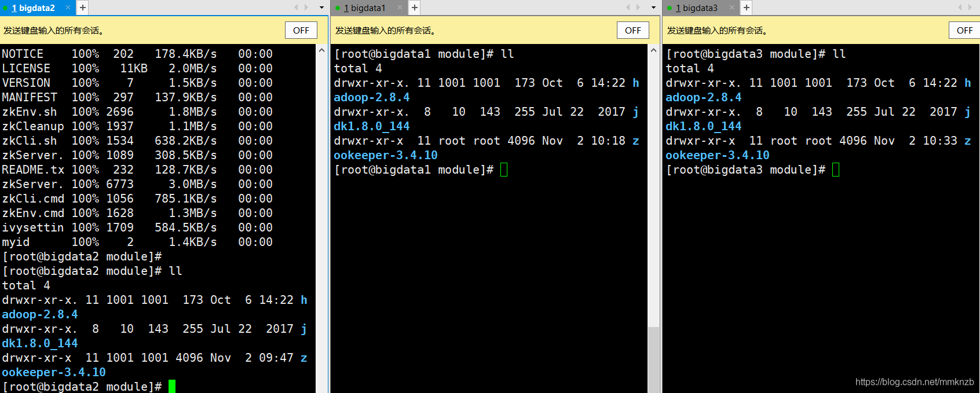
Task: Click the green connection dot on bigdata3 tab
Action: coord(670,8)
